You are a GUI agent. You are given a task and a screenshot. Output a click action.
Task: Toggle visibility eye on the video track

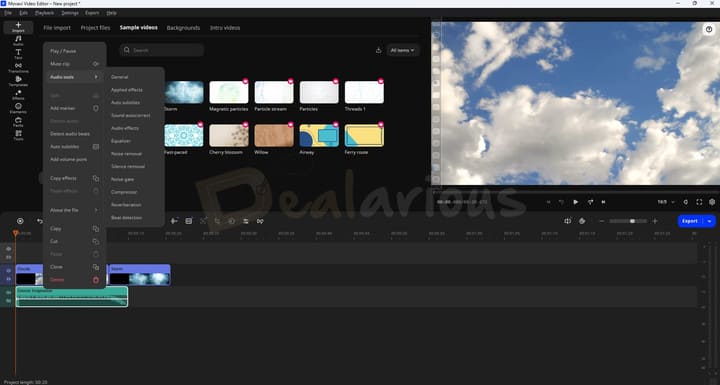click(x=8, y=271)
